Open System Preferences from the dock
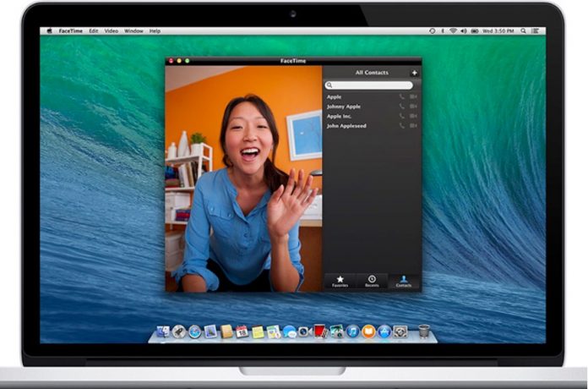This screenshot has height=389, width=588. (x=400, y=331)
